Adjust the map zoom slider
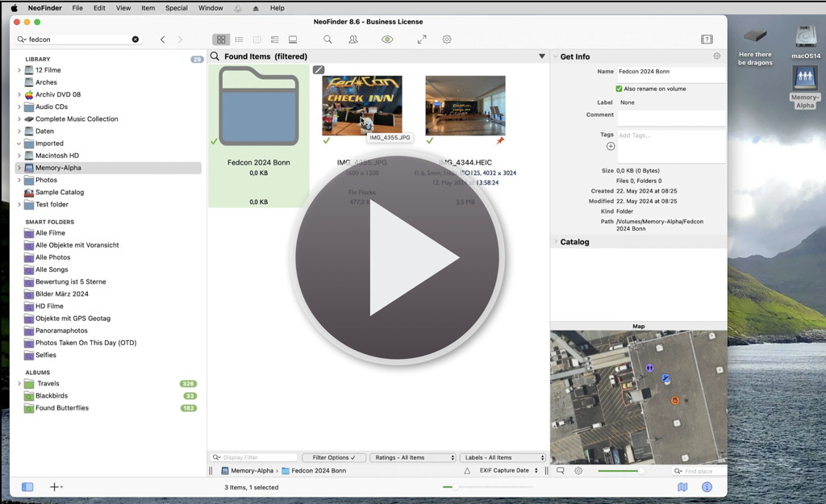 tap(640, 471)
